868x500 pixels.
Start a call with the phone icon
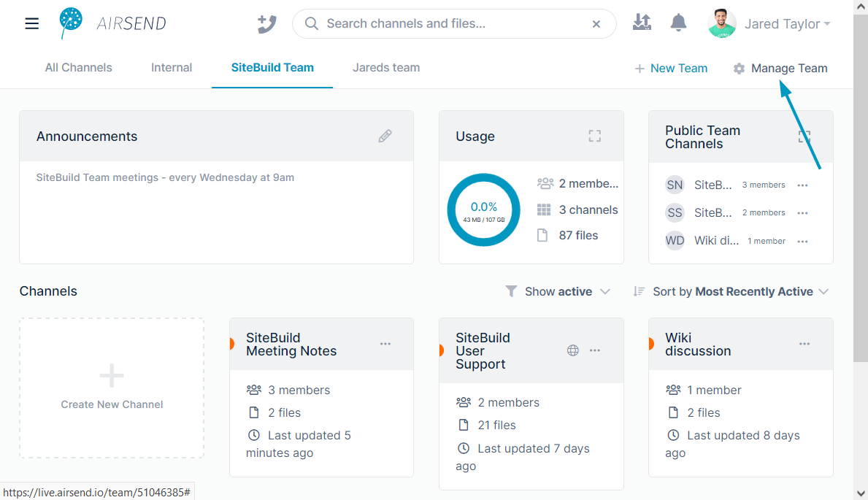tap(266, 24)
